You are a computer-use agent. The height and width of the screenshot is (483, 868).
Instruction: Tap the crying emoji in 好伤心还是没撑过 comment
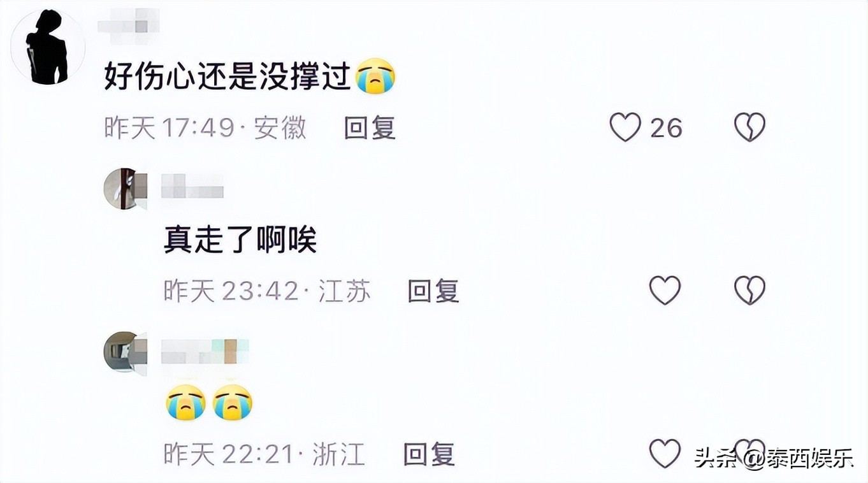pyautogui.click(x=375, y=76)
